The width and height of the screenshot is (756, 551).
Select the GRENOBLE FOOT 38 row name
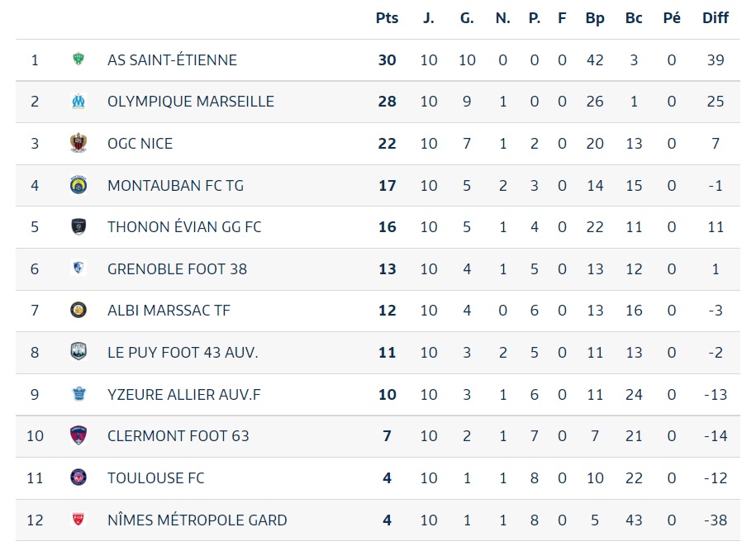177,268
